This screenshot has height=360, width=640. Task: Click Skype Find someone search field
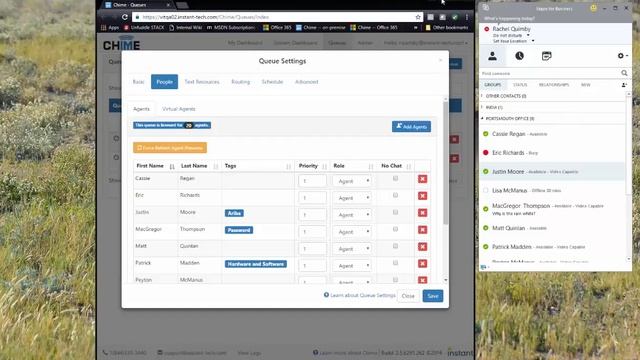click(550, 73)
